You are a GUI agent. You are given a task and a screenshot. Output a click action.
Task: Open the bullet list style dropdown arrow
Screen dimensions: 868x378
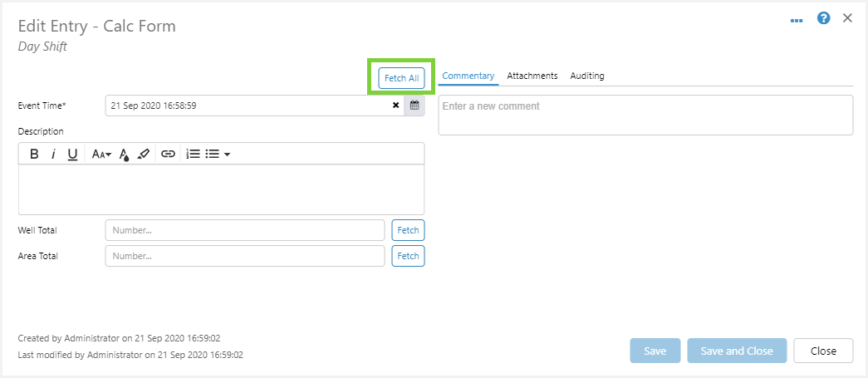tap(227, 155)
